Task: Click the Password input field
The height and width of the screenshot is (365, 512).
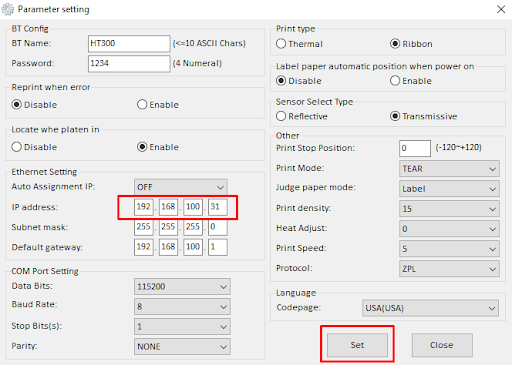Action: [x=129, y=64]
